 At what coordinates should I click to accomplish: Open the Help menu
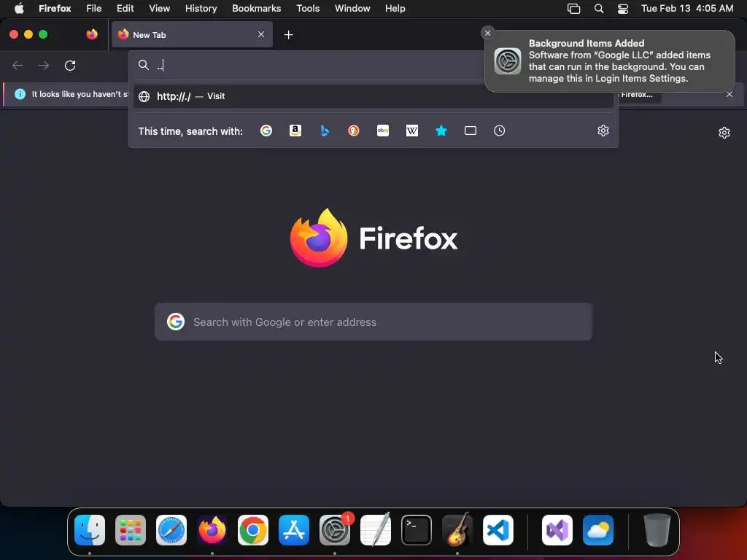click(395, 8)
